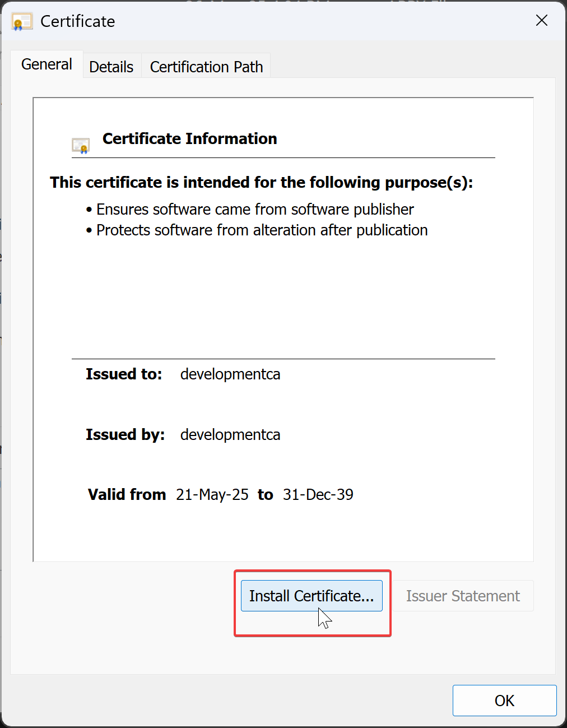Click the Certificate dialog title text

pyautogui.click(x=77, y=21)
